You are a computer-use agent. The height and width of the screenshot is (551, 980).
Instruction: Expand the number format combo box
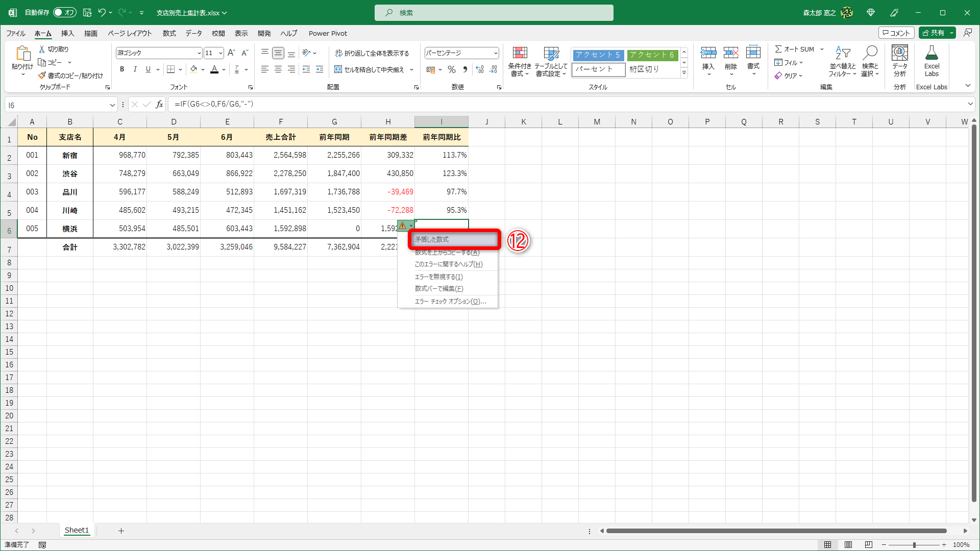pos(495,53)
